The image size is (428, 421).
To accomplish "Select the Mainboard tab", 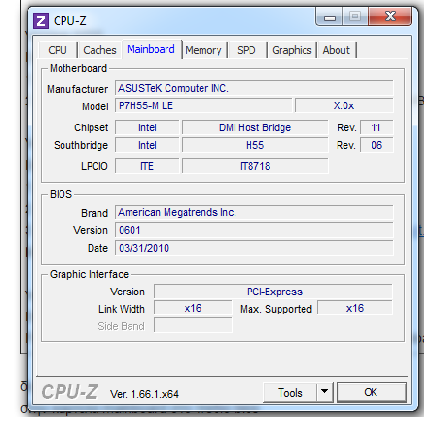I will pyautogui.click(x=151, y=49).
